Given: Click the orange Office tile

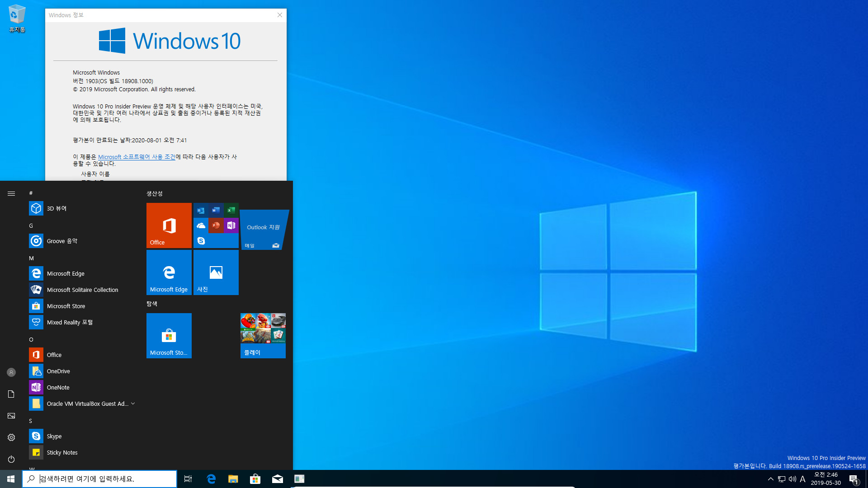Looking at the screenshot, I should pos(169,225).
